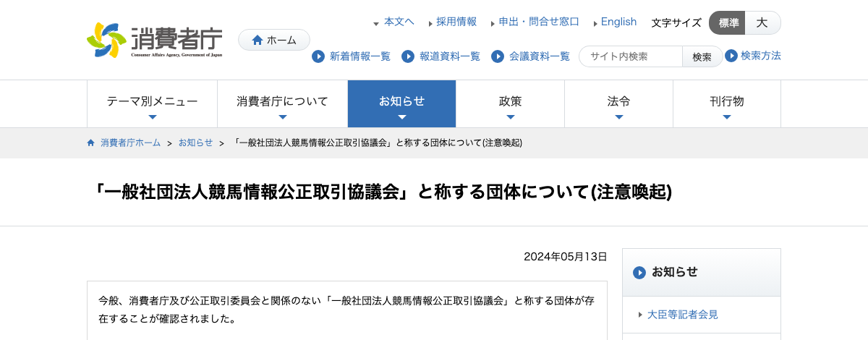
Task: Open 検索方法 help link
Action: click(761, 56)
